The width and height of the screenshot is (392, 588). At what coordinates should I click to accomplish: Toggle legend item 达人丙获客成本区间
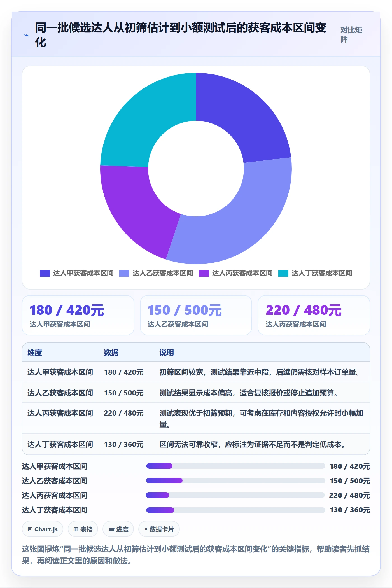[235, 273]
